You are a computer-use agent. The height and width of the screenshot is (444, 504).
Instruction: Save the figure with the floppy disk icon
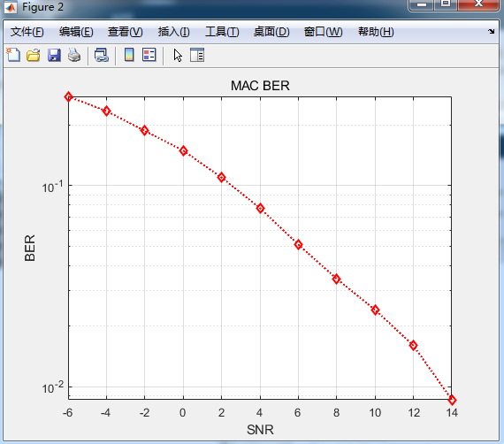click(x=54, y=55)
